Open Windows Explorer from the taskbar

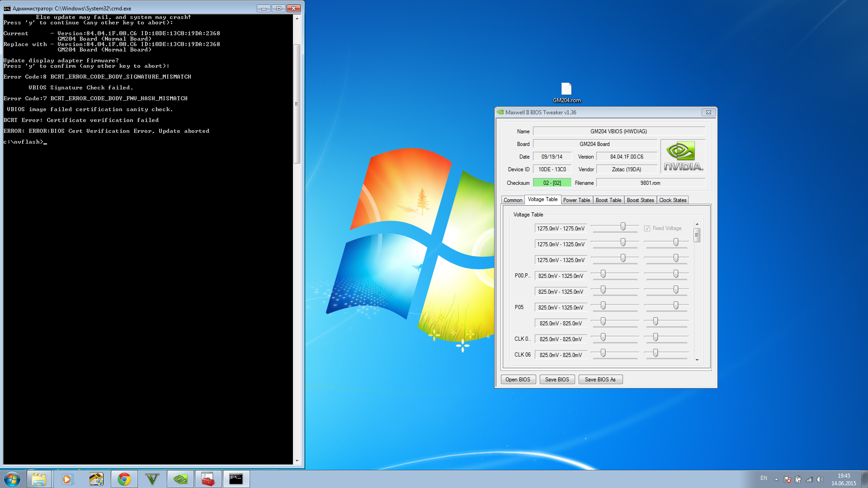tap(39, 479)
